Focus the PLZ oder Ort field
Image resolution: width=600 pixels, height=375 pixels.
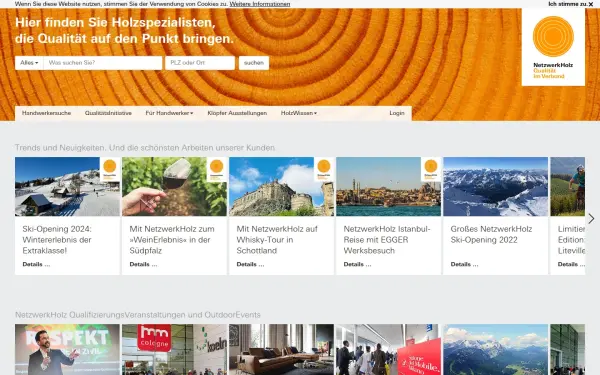(x=200, y=63)
